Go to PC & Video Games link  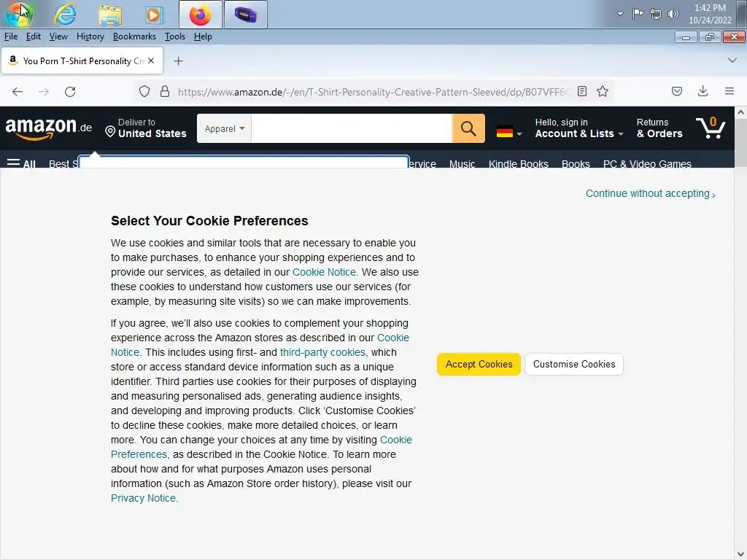point(647,164)
